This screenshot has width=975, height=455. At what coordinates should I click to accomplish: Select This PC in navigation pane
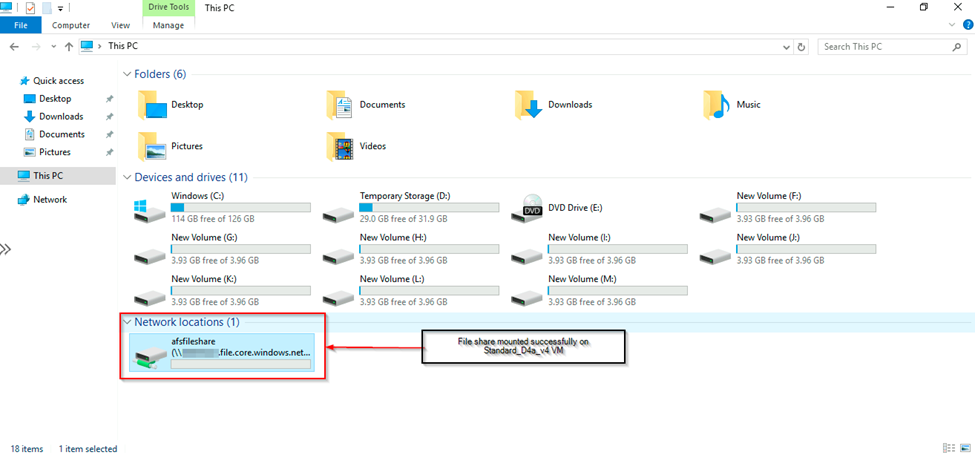pos(58,176)
